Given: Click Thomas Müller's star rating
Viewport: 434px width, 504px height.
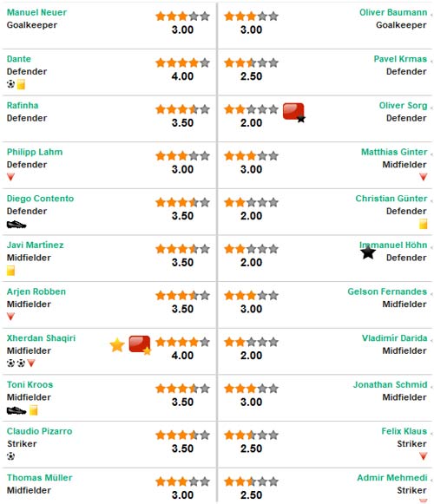Looking at the screenshot, I should 182,481.
